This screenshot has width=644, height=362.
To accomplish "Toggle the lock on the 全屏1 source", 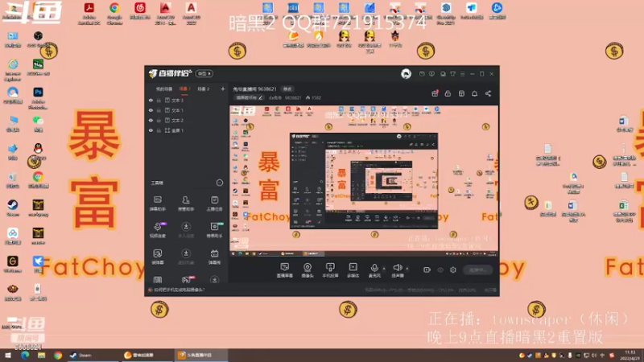I will tap(159, 130).
